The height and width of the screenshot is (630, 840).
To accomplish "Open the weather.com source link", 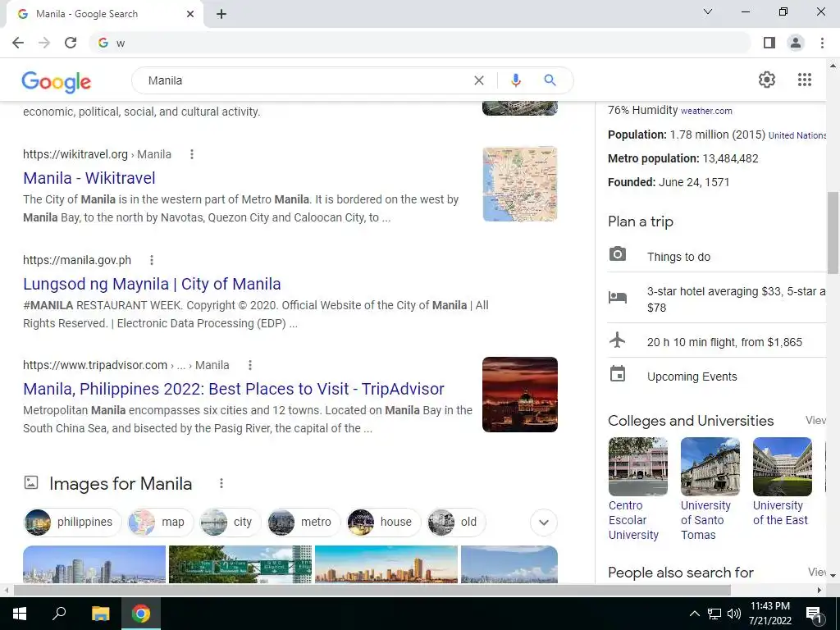I will pyautogui.click(x=706, y=111).
